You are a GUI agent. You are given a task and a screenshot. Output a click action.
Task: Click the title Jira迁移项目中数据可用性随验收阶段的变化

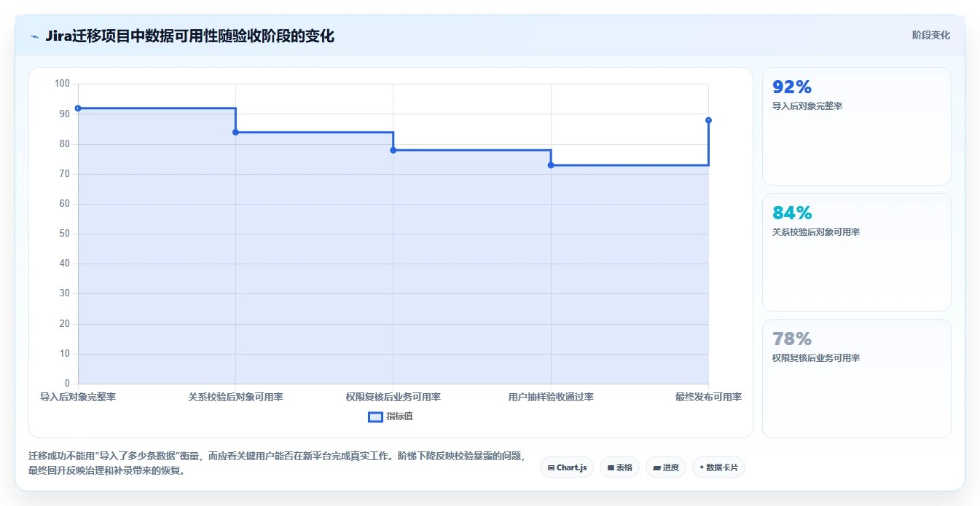189,36
